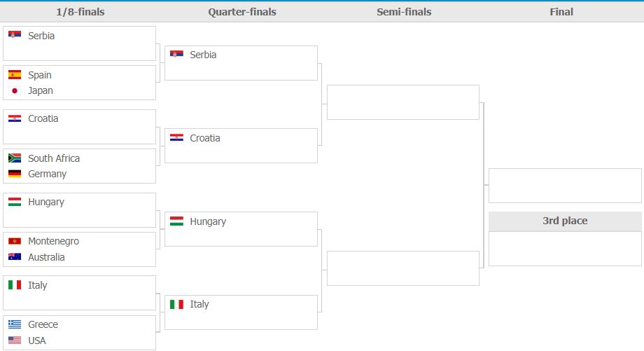The image size is (644, 351).
Task: Click the Germany flag icon
Action: tap(15, 174)
